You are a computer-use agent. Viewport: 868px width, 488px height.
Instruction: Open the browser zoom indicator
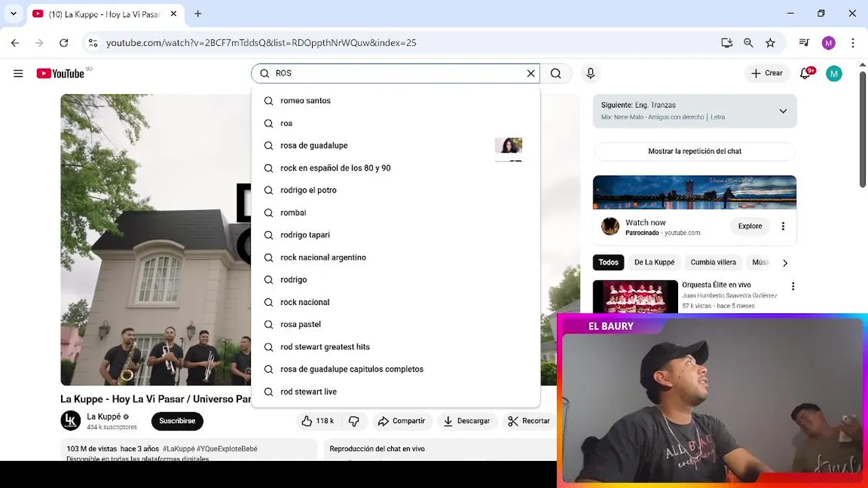[x=749, y=43]
